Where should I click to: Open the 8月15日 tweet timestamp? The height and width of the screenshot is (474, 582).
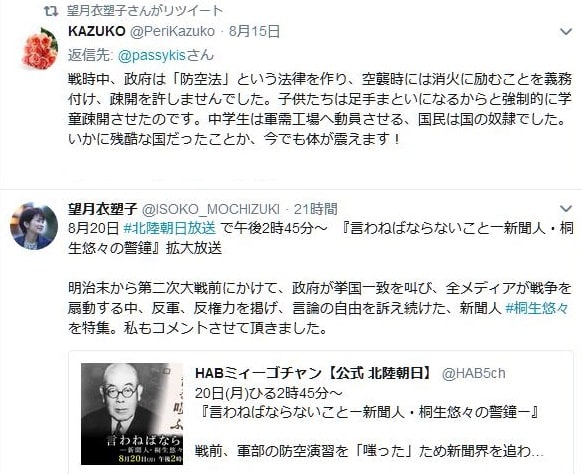pos(254,32)
